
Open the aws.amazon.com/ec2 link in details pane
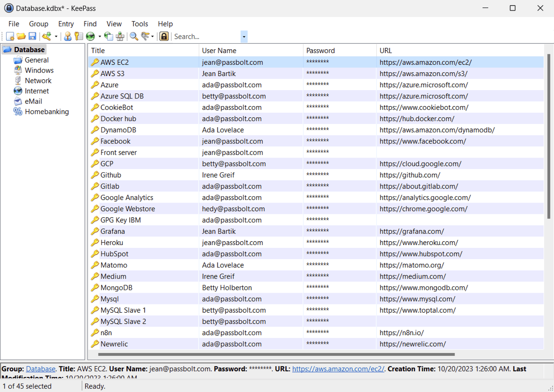pyautogui.click(x=338, y=369)
